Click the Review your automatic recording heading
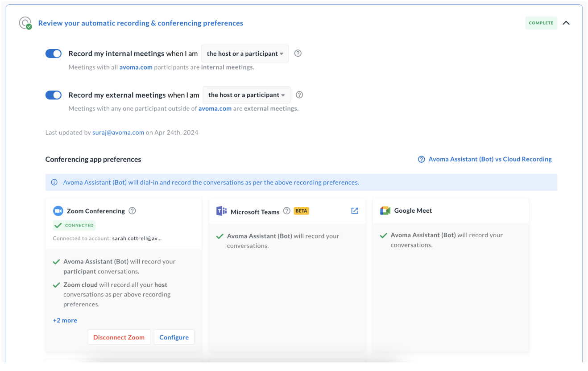 [x=141, y=23]
